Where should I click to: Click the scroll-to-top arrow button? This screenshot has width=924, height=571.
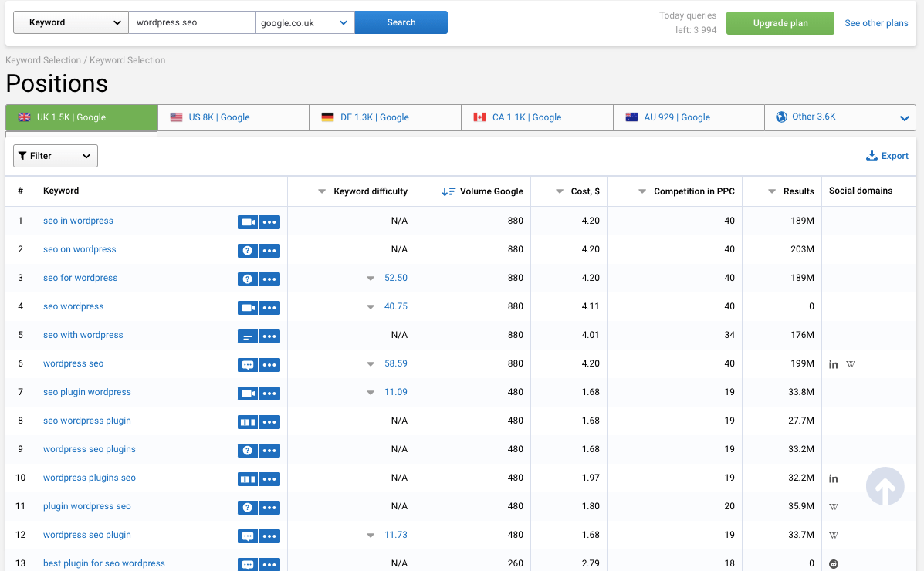click(885, 486)
